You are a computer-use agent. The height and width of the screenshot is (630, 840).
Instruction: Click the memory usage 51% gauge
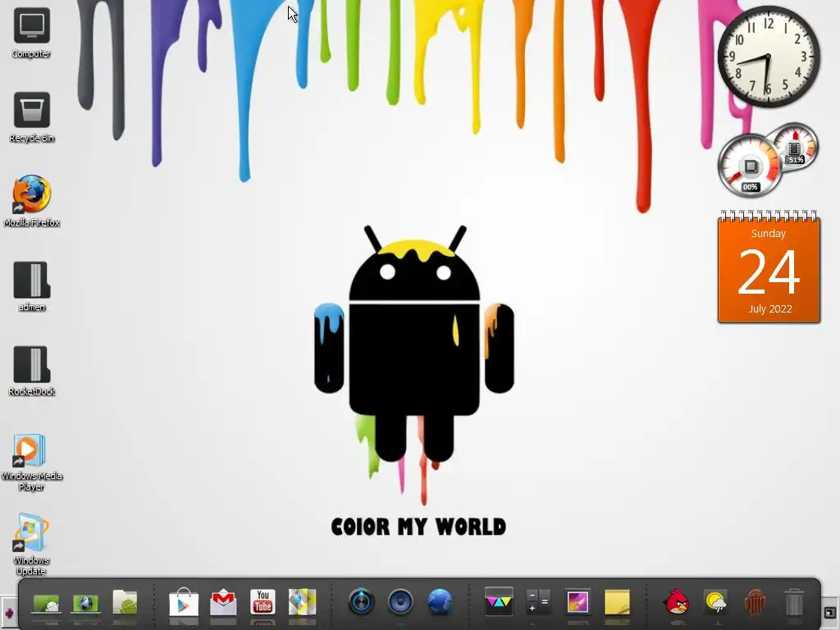click(x=795, y=147)
